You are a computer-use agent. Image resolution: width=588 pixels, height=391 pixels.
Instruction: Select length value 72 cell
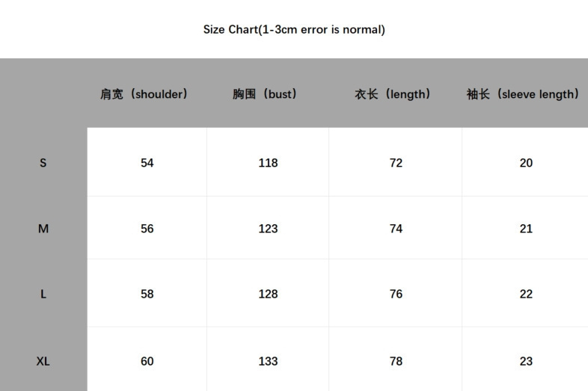pyautogui.click(x=396, y=162)
